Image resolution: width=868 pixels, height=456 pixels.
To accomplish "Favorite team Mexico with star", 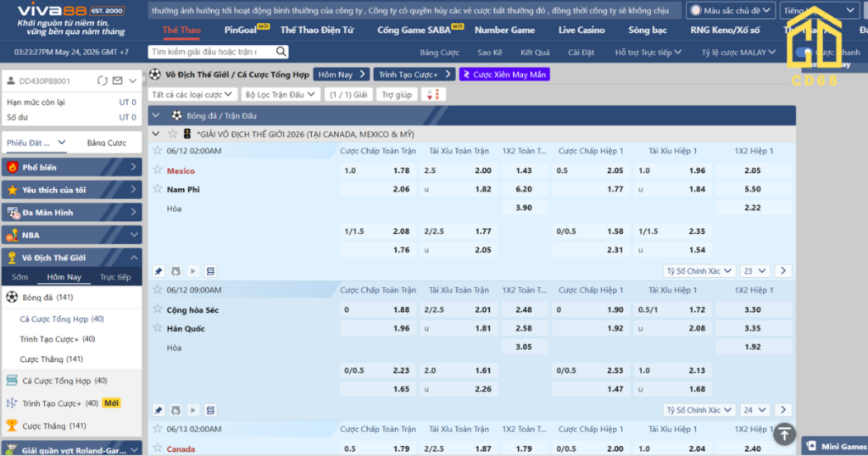I will point(158,170).
